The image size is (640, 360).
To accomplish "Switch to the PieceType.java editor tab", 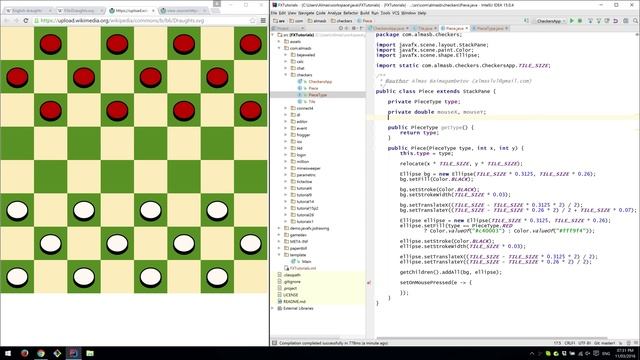I will click(489, 28).
